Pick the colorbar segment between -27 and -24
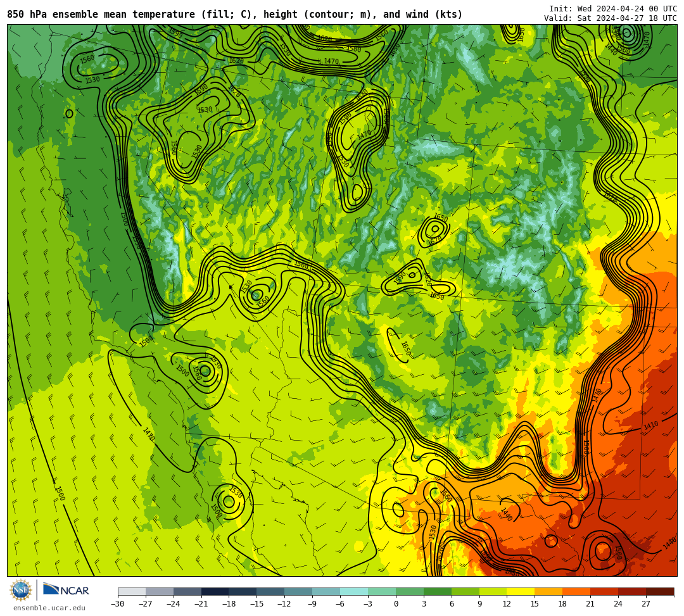 [160, 591]
